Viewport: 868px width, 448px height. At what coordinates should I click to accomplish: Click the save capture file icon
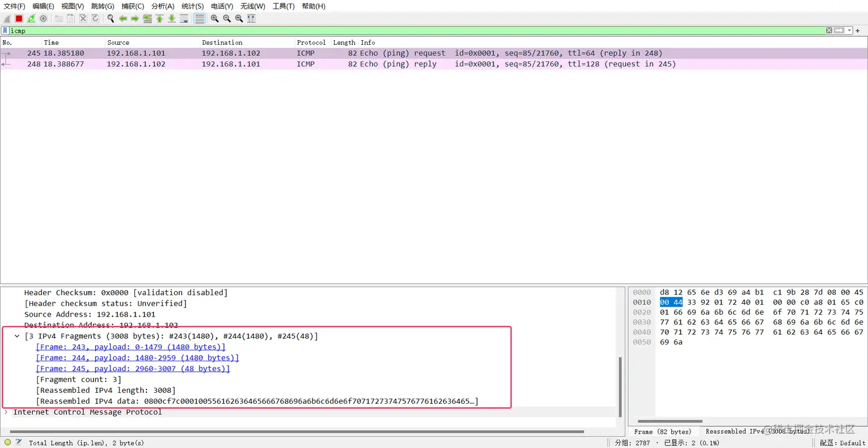71,18
